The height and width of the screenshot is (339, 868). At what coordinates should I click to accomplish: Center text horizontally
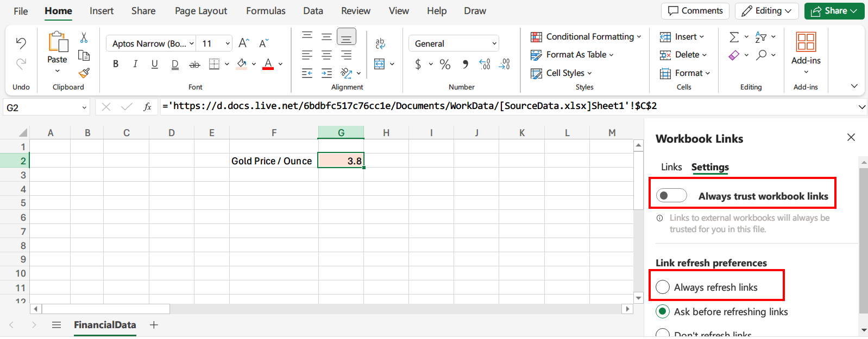pyautogui.click(x=326, y=55)
